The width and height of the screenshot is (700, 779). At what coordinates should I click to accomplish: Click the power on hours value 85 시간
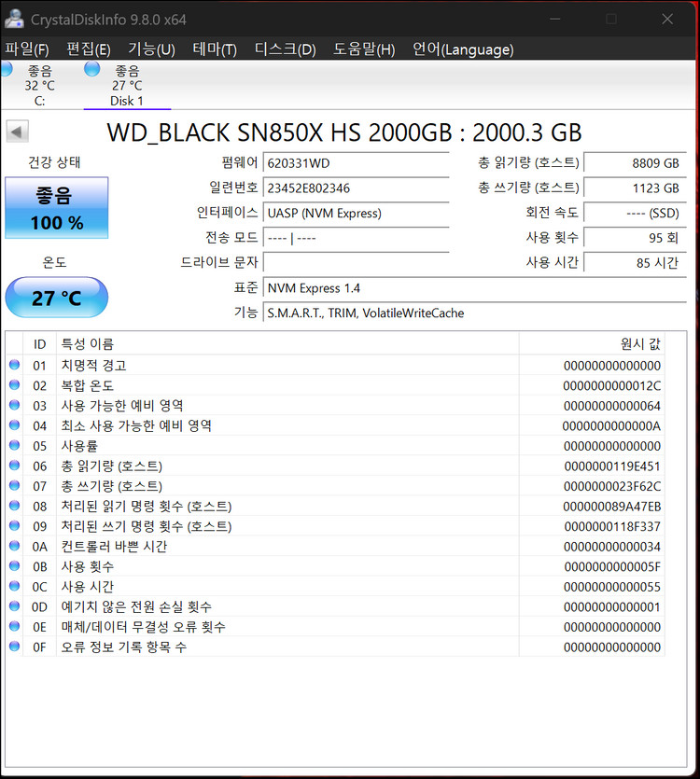635,262
